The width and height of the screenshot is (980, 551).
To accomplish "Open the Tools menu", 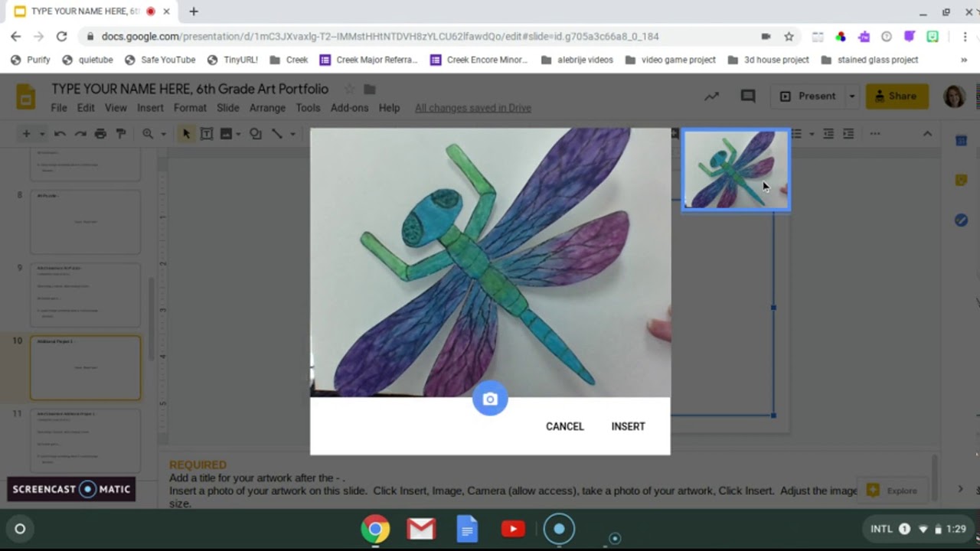I will tap(308, 108).
